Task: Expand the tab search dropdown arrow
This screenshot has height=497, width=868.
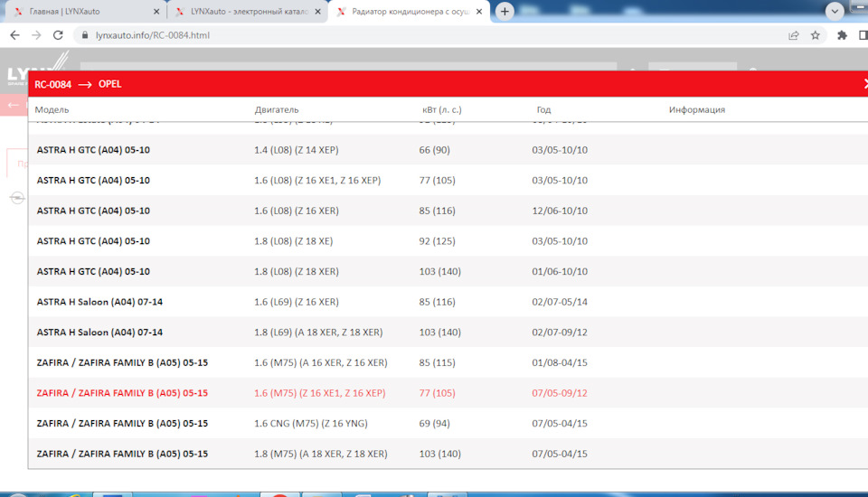Action: [x=835, y=11]
